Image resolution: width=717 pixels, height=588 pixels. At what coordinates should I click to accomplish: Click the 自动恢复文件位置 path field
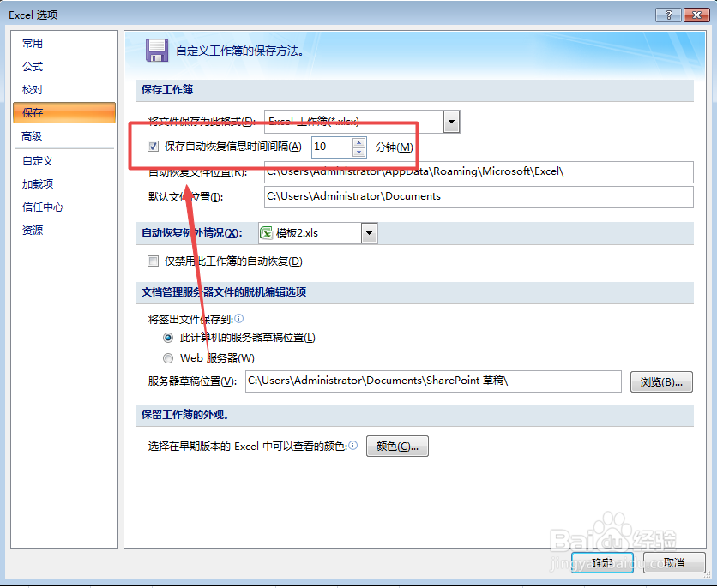click(479, 172)
